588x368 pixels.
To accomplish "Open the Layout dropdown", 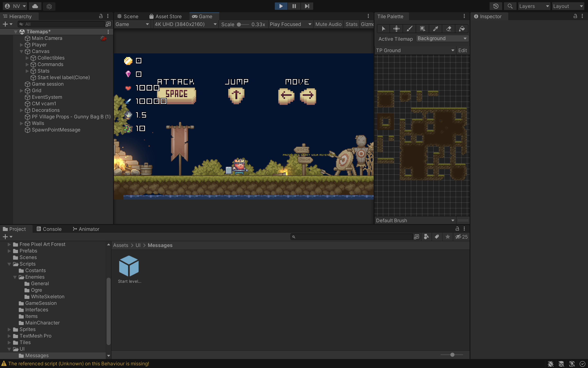I will pos(568,6).
